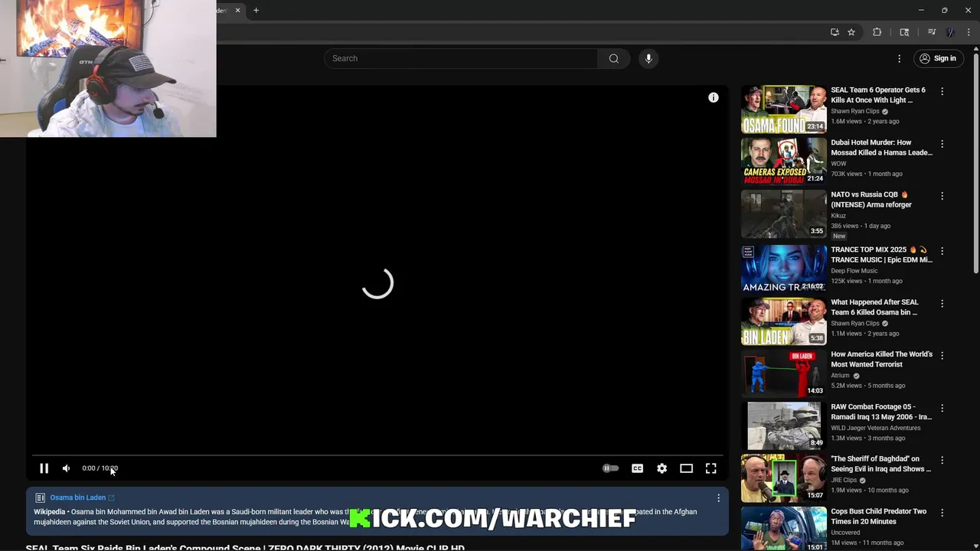
Task: Click the YouTube search field
Action: coord(461,58)
